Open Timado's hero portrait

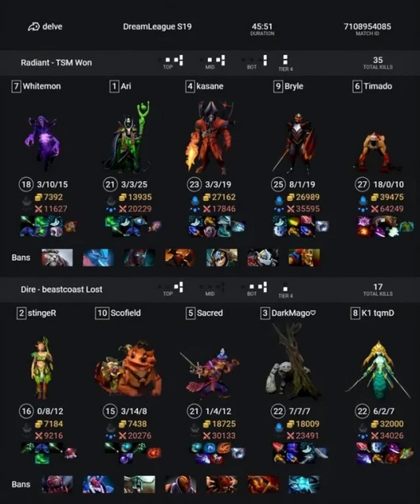click(376, 153)
